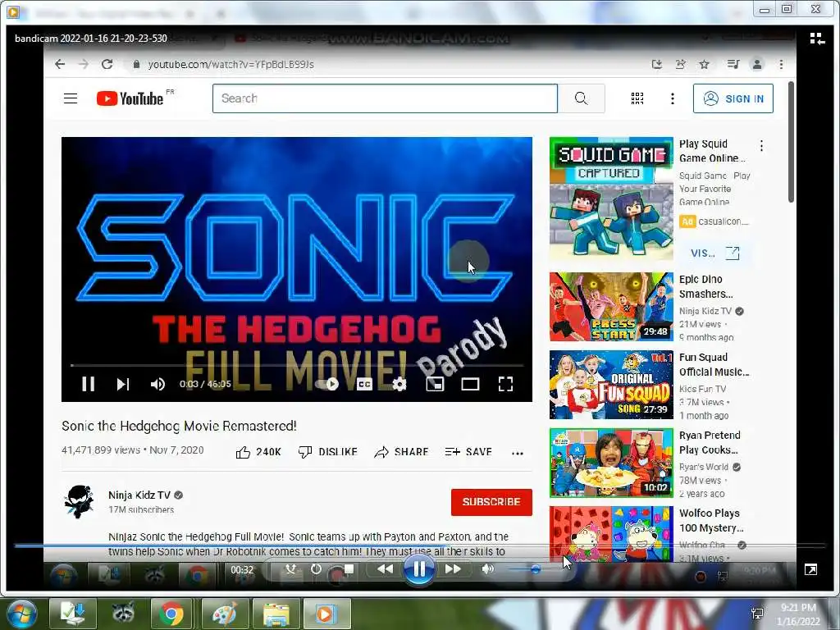This screenshot has height=630, width=840.
Task: Open the Epic Dino Smashers video thumbnail
Action: click(611, 307)
